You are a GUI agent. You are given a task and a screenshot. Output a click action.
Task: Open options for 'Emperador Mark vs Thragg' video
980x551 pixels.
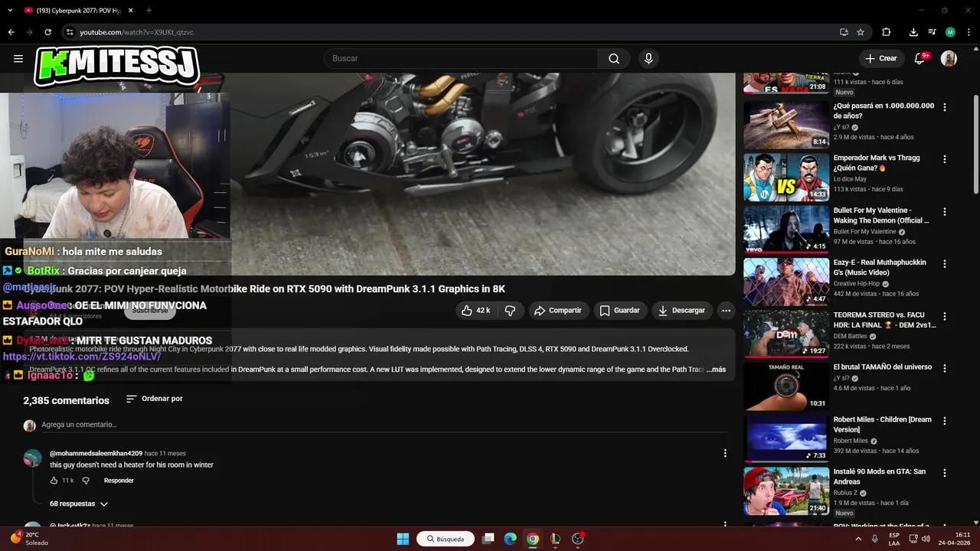pyautogui.click(x=944, y=159)
